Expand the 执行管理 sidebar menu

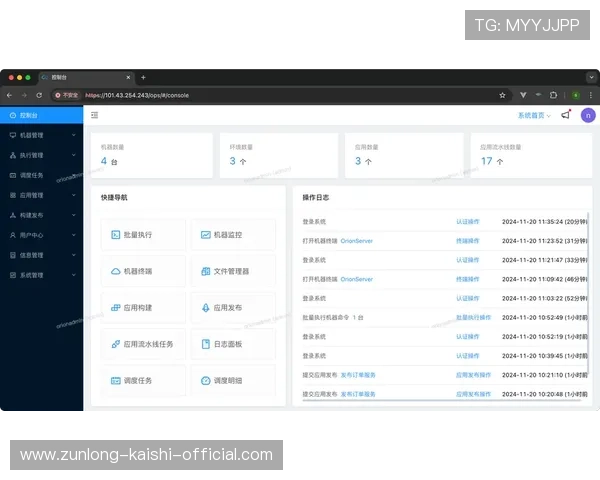pos(41,155)
